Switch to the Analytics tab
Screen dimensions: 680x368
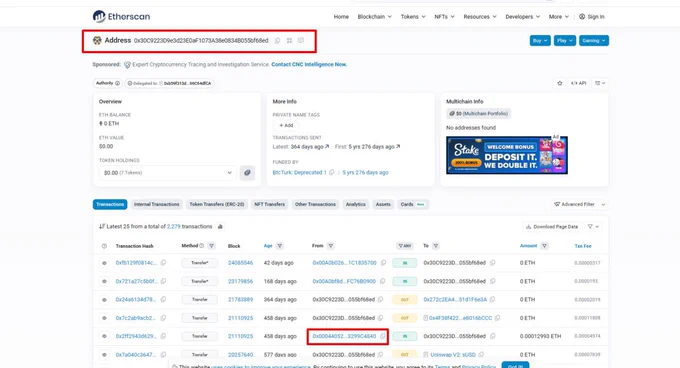pyautogui.click(x=356, y=204)
